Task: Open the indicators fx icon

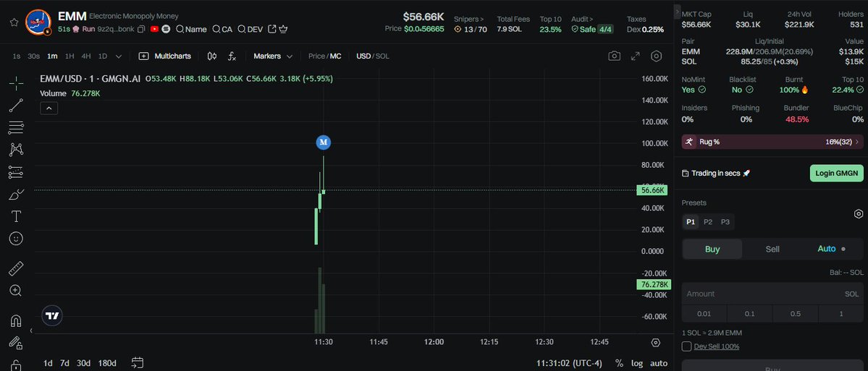Action: pos(232,56)
